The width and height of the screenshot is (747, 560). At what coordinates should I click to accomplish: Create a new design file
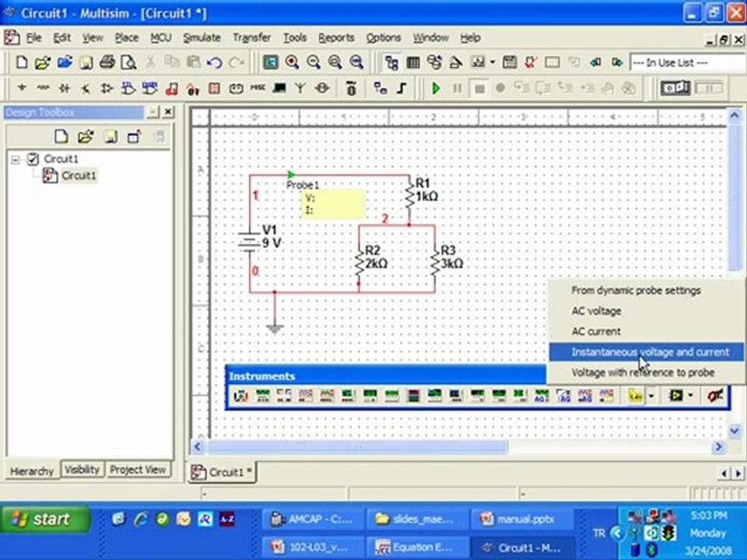tap(22, 62)
